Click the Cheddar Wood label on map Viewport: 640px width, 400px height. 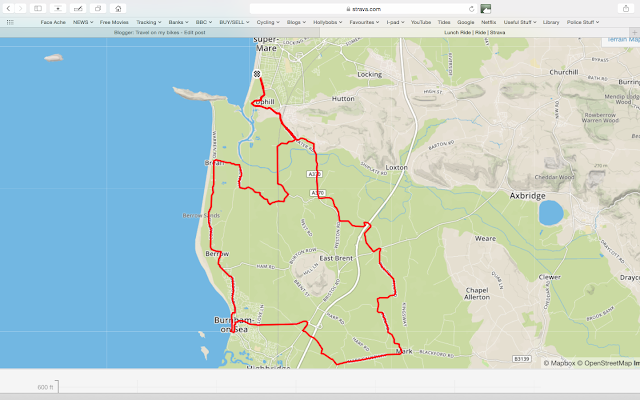(554, 177)
